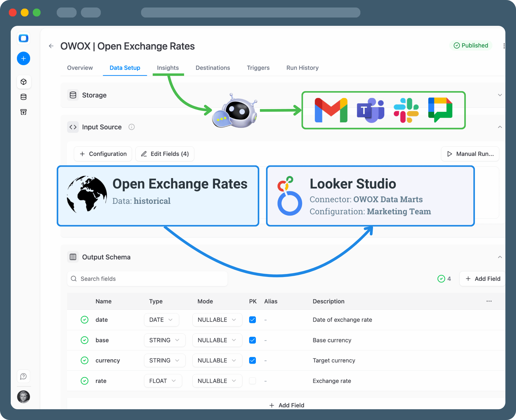Screen dimensions: 516x420
Task: Uncheck primary key for the date field
Action: click(x=252, y=320)
